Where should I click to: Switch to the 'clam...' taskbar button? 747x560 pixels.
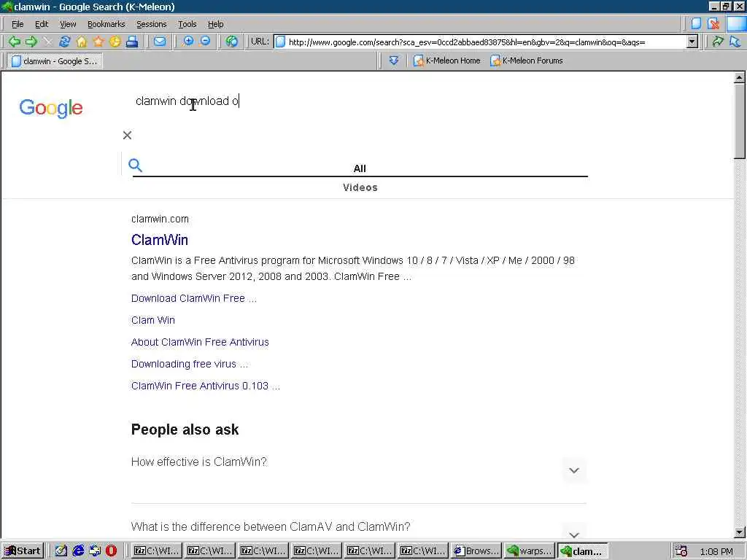click(x=583, y=551)
